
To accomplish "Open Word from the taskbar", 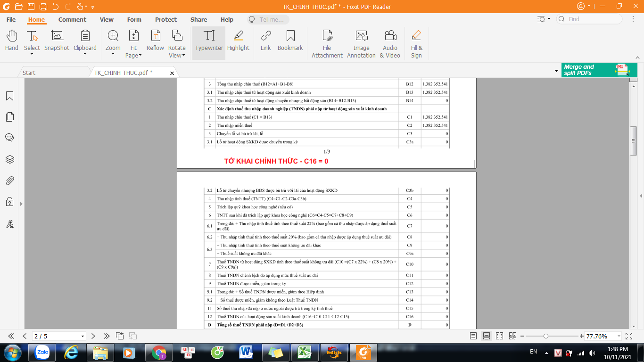I will pos(247,352).
